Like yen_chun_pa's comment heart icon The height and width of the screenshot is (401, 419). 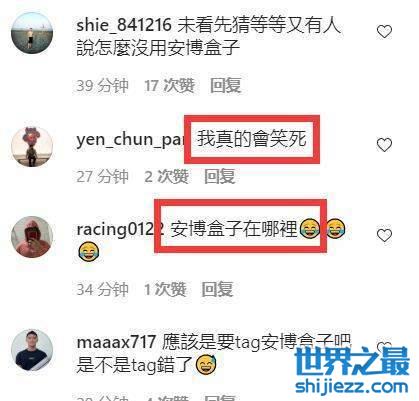pos(384,145)
